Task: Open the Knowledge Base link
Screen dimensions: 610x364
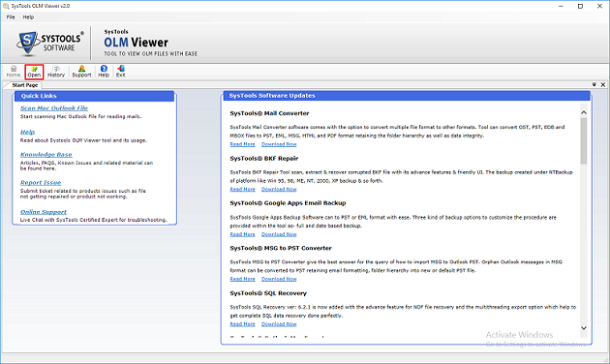Action: pos(46,154)
